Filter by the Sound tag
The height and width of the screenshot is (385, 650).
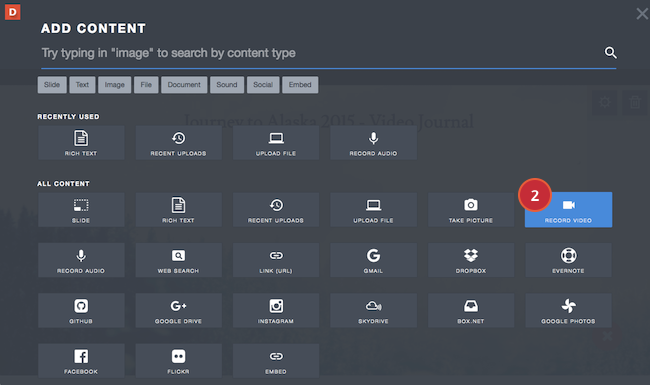(227, 85)
